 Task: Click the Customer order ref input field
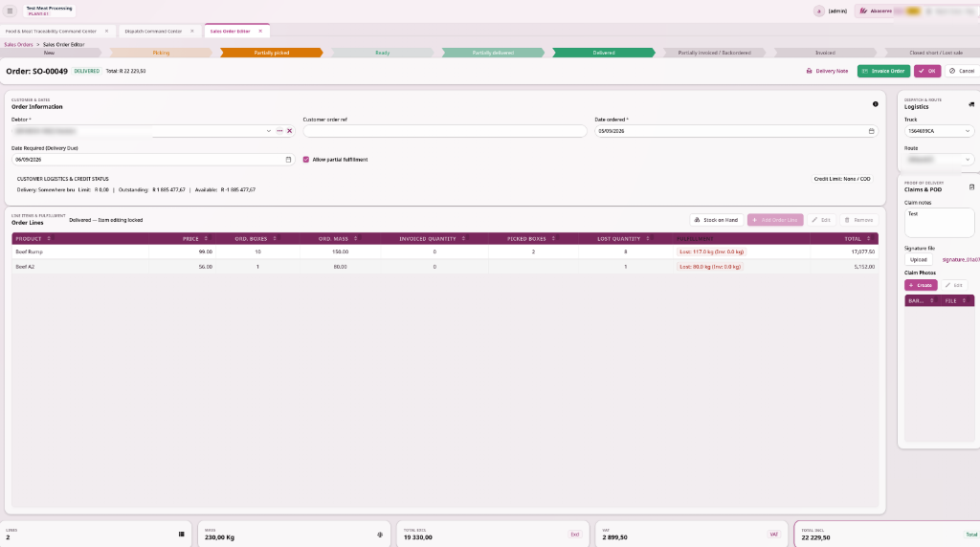pyautogui.click(x=445, y=131)
